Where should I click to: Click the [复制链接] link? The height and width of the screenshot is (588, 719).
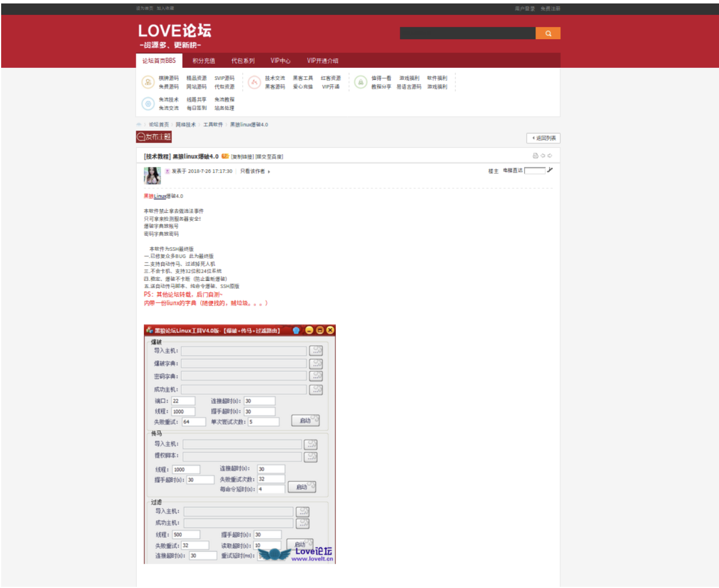pos(242,156)
